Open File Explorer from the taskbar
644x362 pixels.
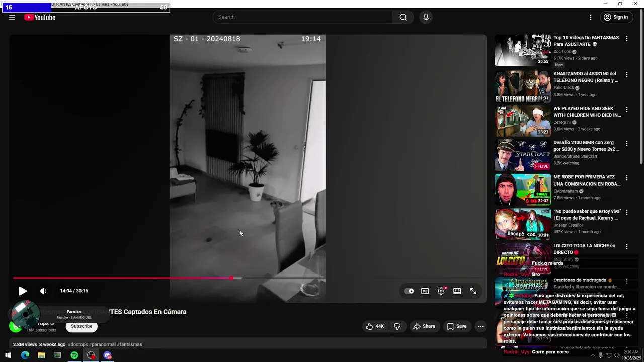pos(41,355)
